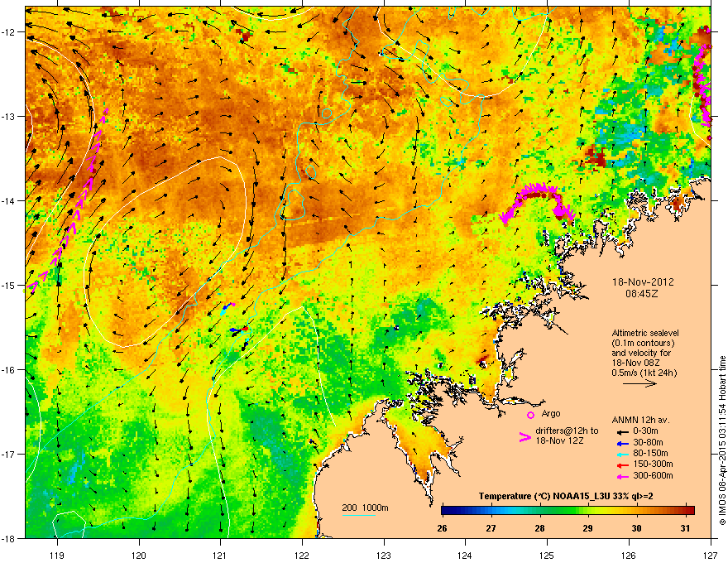This screenshot has height=563, width=728.
Task: Click the dark red end of temperature colorbar
Action: [x=691, y=510]
